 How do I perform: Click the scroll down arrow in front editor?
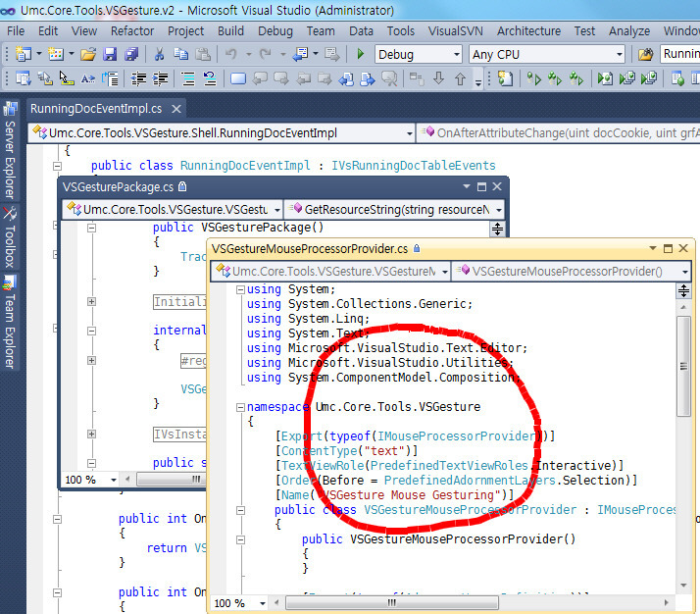pos(683,585)
